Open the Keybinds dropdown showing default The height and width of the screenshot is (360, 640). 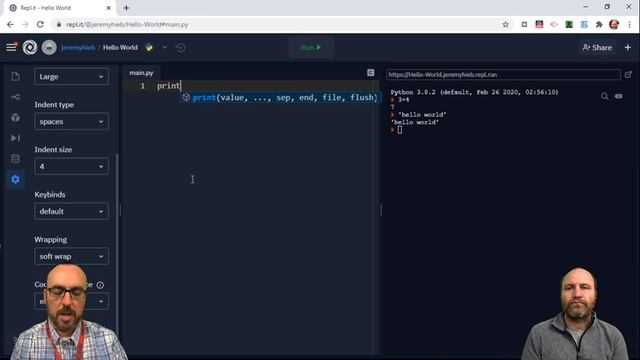tap(71, 211)
